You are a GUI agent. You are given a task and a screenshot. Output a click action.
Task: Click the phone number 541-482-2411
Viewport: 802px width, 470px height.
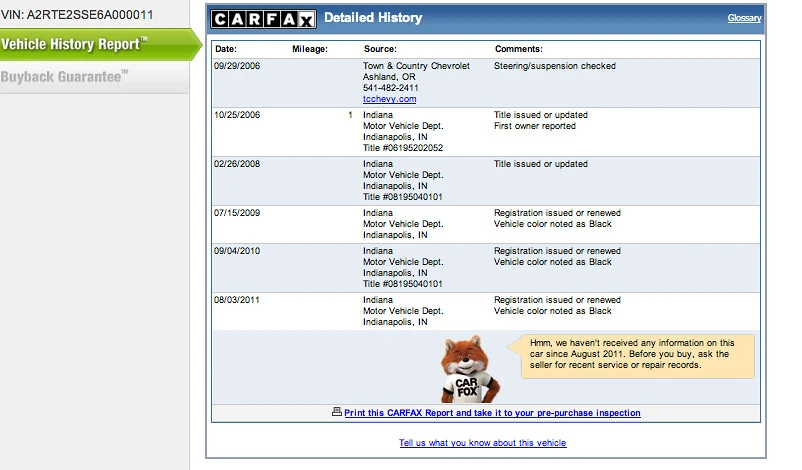tap(391, 88)
